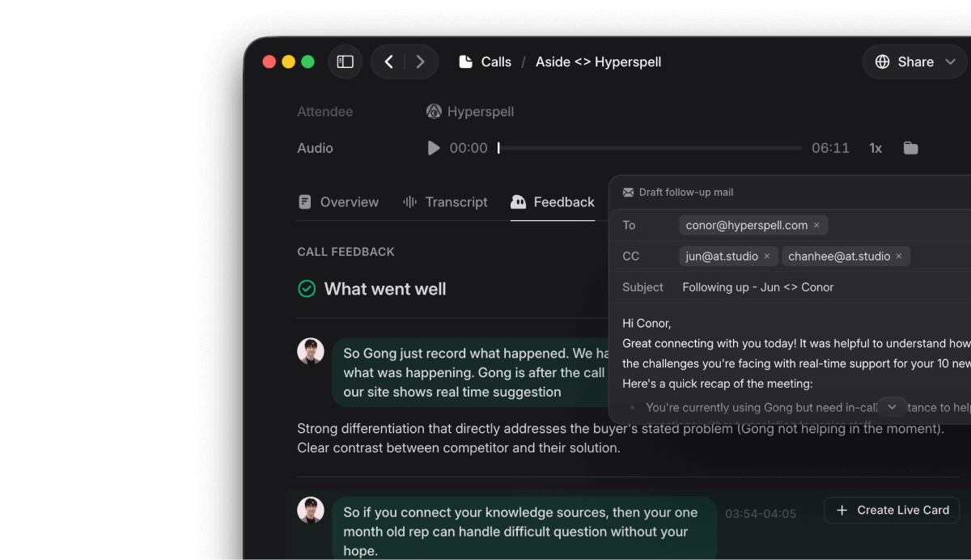
Task: Expand the collapsed recap bullet in the email draft
Action: (892, 407)
